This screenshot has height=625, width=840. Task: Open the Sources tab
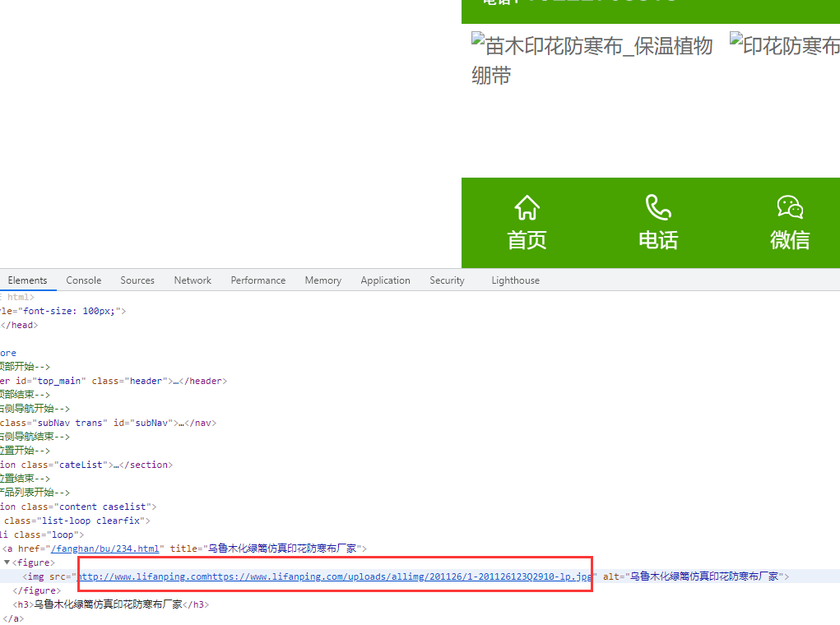(137, 280)
